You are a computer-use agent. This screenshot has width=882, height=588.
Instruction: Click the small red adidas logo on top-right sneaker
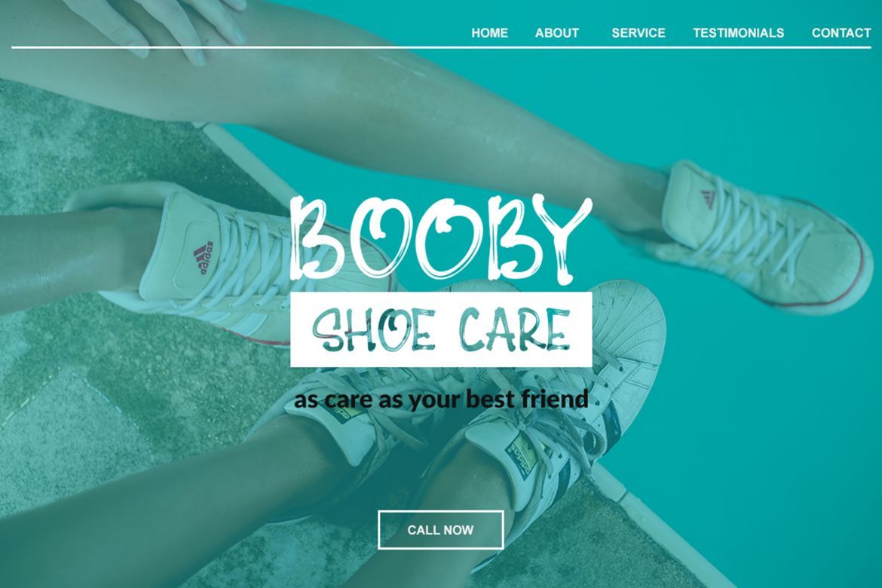pos(708,198)
